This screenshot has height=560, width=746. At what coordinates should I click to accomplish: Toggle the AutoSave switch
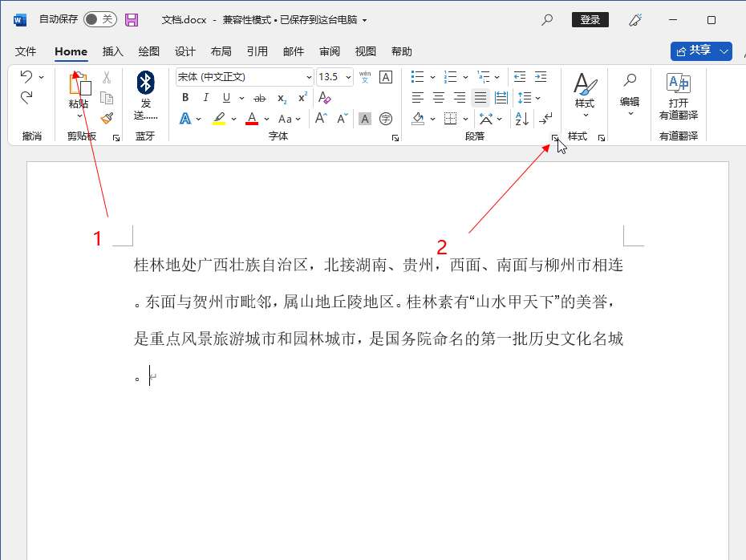click(x=100, y=19)
